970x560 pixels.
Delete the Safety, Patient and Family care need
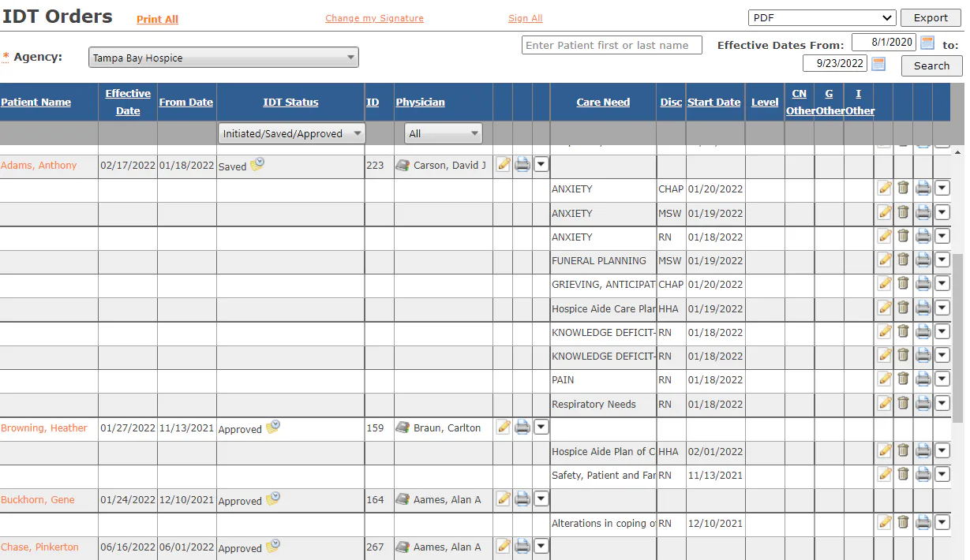[903, 474]
